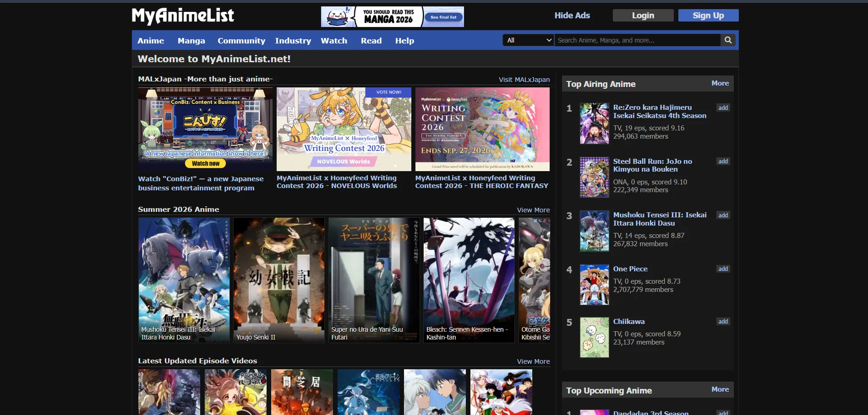
Task: Open the One Piece title link
Action: [630, 269]
